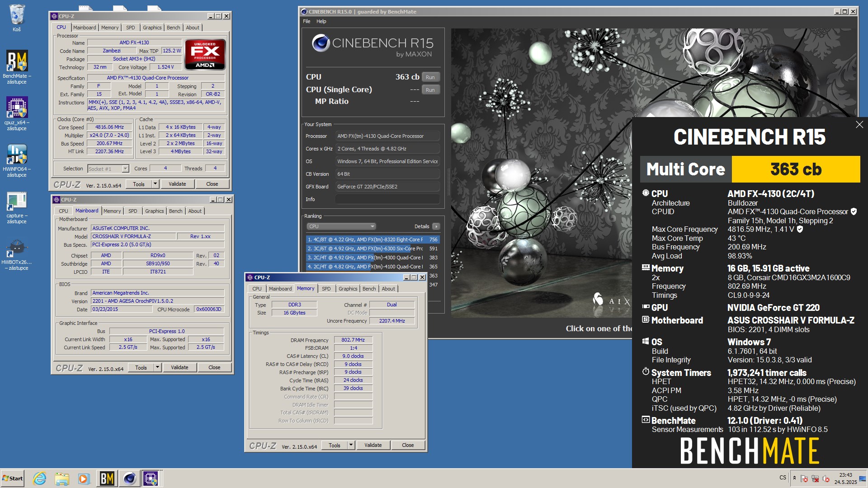The image size is (868, 488).
Task: Switch to the Bench tab in the top CPU-Z window
Action: [x=173, y=28]
